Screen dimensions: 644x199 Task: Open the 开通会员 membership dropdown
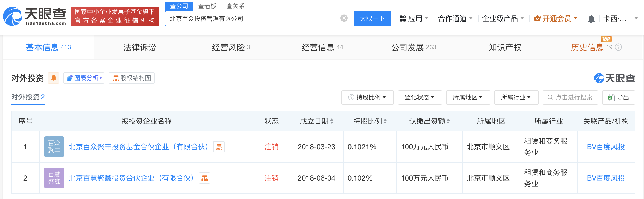555,18
